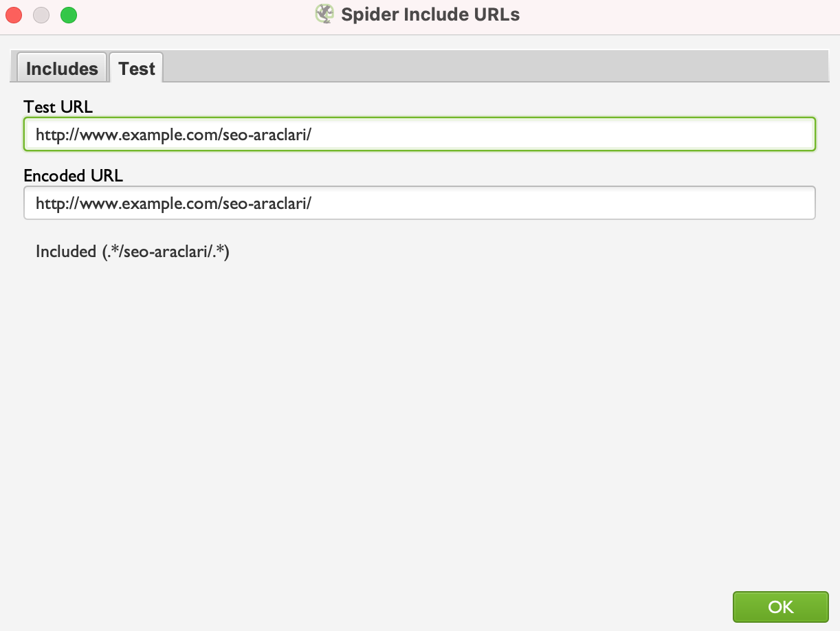Click "seo-araclari" text in Encoded URL field

[265, 203]
